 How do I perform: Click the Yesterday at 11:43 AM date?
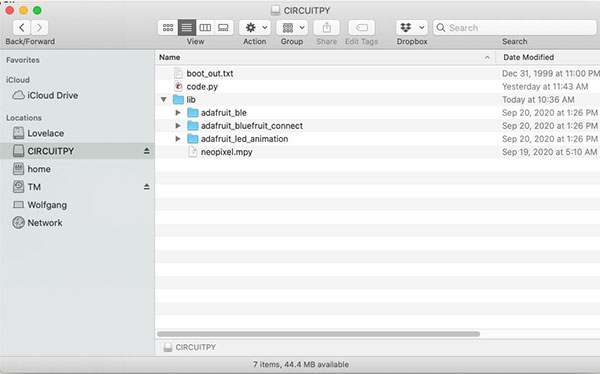click(x=545, y=87)
